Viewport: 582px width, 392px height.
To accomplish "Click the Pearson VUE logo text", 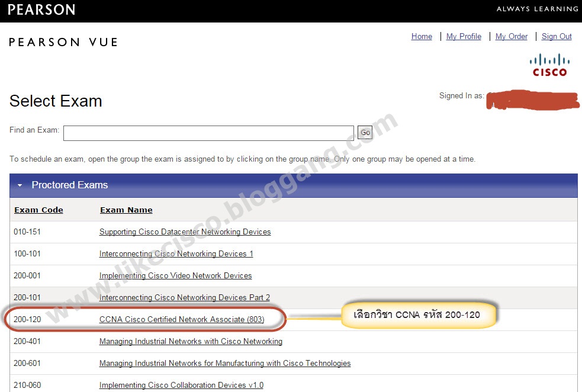I will 63,42.
